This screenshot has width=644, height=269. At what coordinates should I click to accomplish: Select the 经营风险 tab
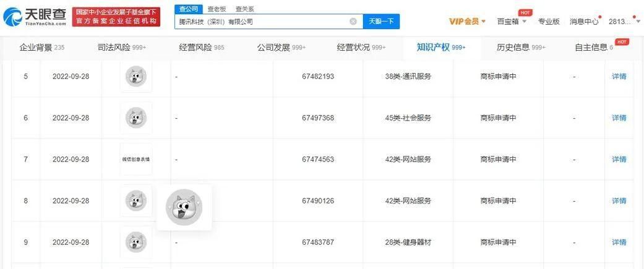(x=202, y=48)
